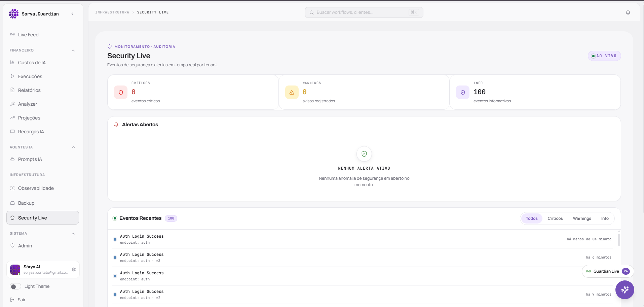Image resolution: width=644 pixels, height=307 pixels.
Task: Collapse the sidebar with the arrow
Action: [x=72, y=14]
